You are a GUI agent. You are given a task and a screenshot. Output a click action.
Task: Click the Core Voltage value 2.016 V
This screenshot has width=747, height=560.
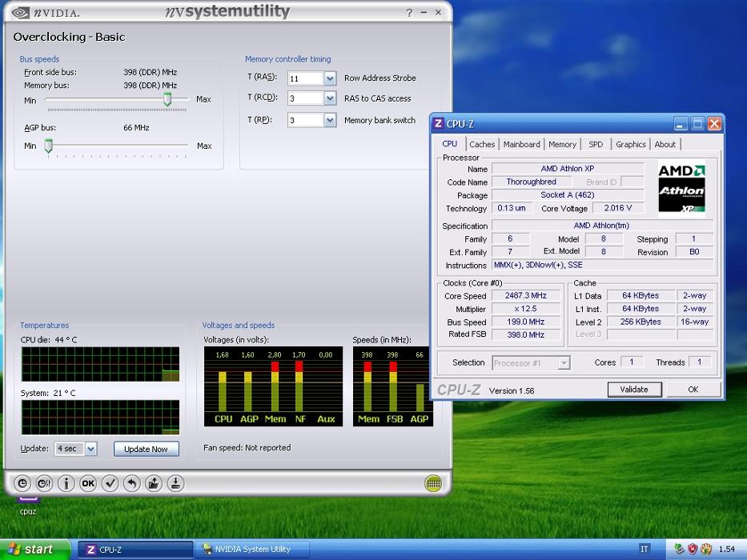tap(618, 208)
